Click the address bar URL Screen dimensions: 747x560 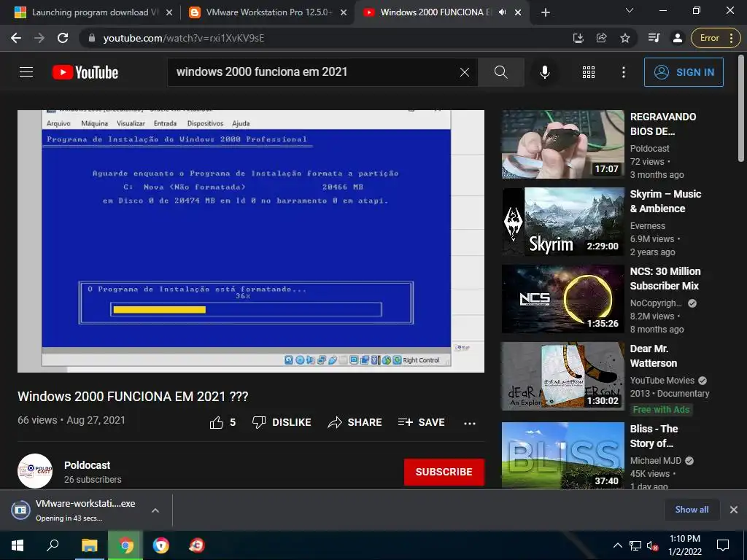pos(184,38)
